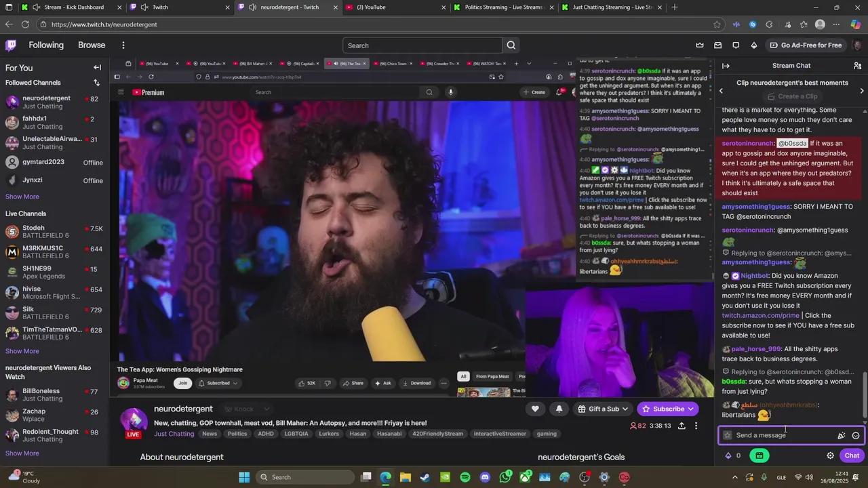Follow heart button for neurodetergent
Image resolution: width=868 pixels, height=488 pixels.
pyautogui.click(x=535, y=409)
